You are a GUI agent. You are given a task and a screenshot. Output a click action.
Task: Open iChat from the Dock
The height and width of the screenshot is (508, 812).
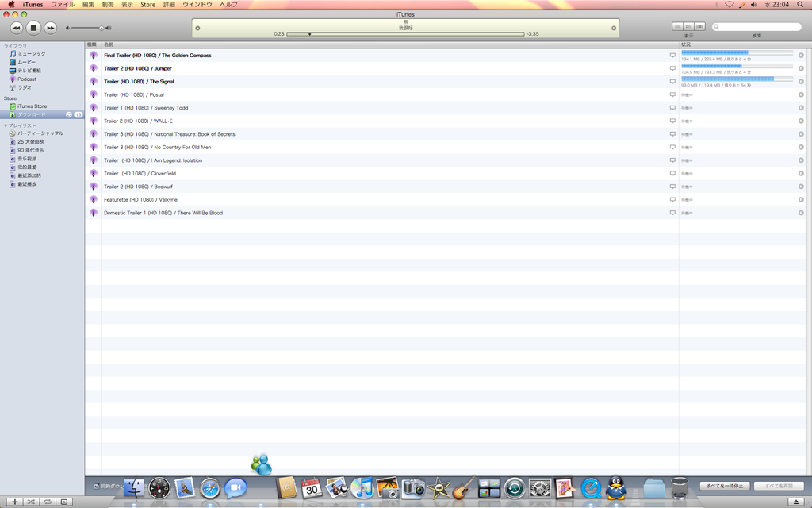[x=235, y=488]
